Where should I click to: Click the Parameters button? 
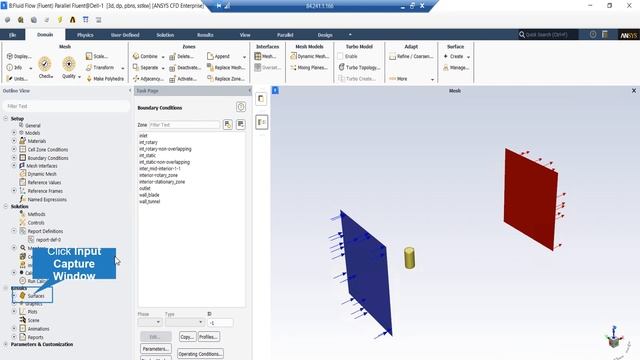coord(156,349)
